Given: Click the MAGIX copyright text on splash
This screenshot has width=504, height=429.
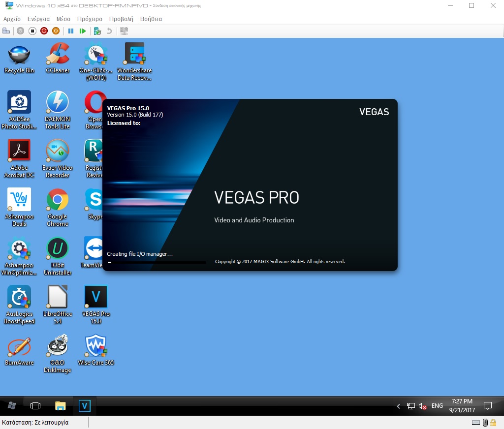Looking at the screenshot, I should click(280, 262).
